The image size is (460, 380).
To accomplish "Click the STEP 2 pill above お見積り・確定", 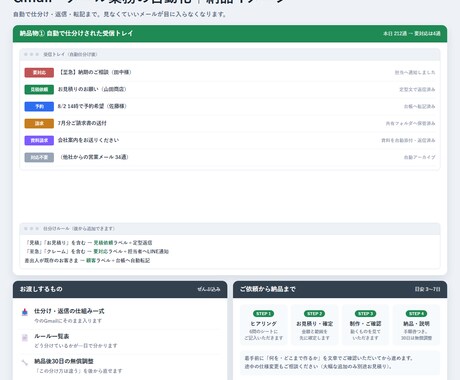I will coord(314,314).
